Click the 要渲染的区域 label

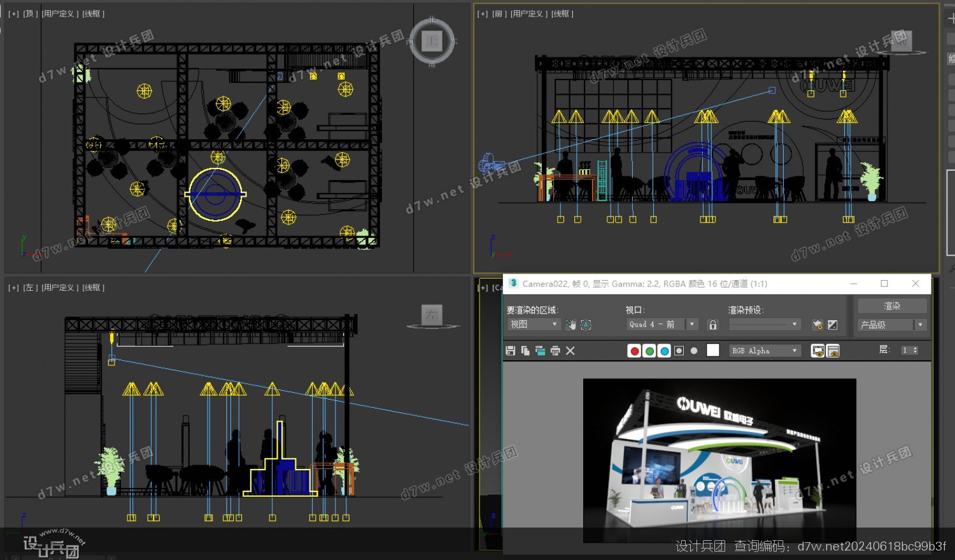pos(532,310)
